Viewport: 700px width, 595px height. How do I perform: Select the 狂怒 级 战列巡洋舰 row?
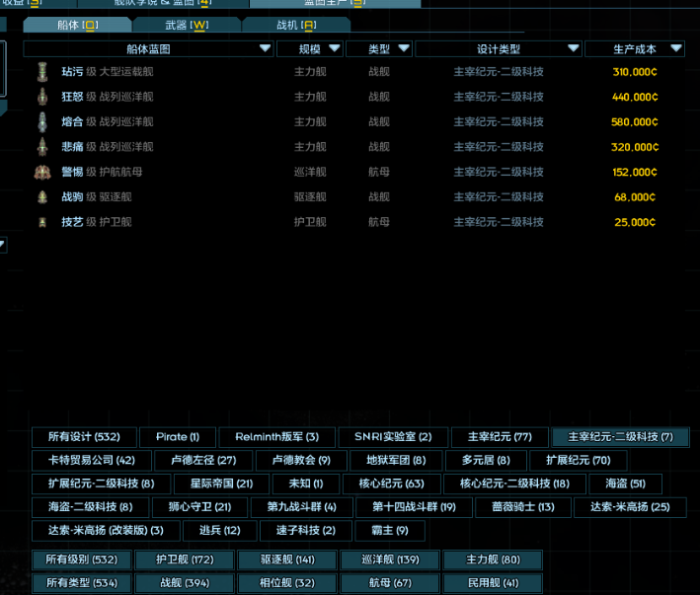353,97
